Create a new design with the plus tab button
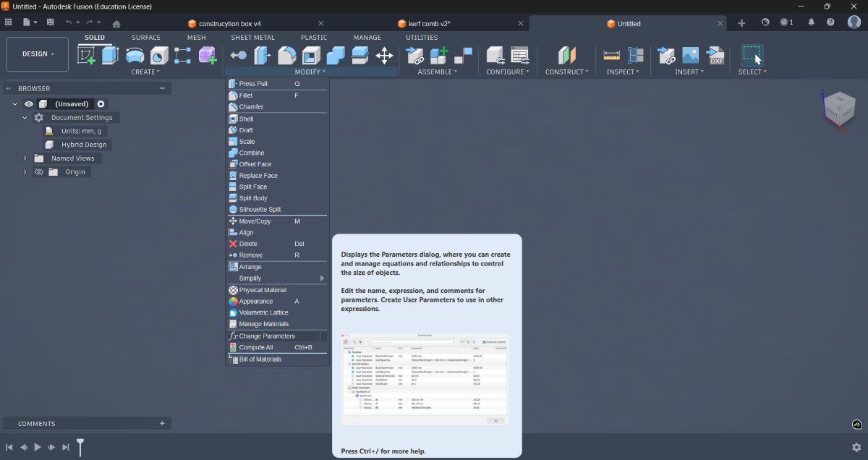 (741, 22)
